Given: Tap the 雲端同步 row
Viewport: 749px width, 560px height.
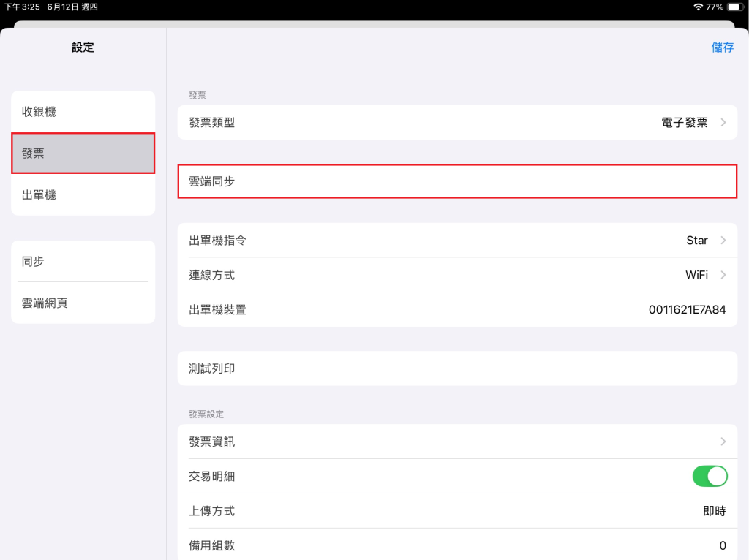Looking at the screenshot, I should (457, 181).
